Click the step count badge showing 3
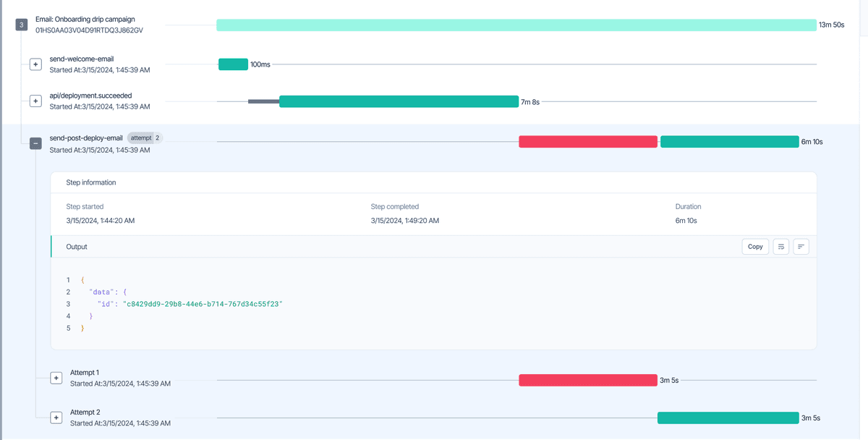This screenshot has width=868, height=440. (x=21, y=24)
